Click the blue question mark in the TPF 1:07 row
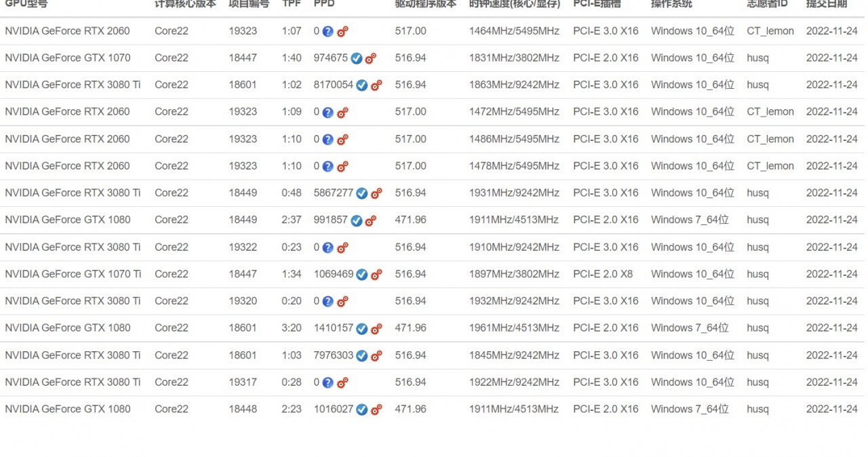 point(328,31)
